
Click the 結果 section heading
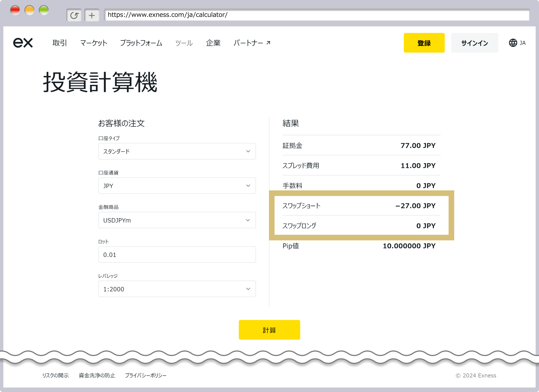click(291, 123)
